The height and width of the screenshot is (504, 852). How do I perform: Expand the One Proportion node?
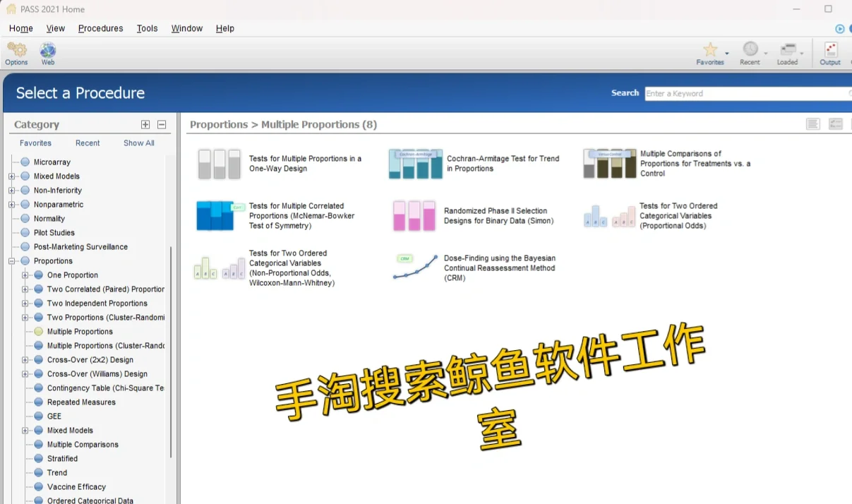point(25,275)
